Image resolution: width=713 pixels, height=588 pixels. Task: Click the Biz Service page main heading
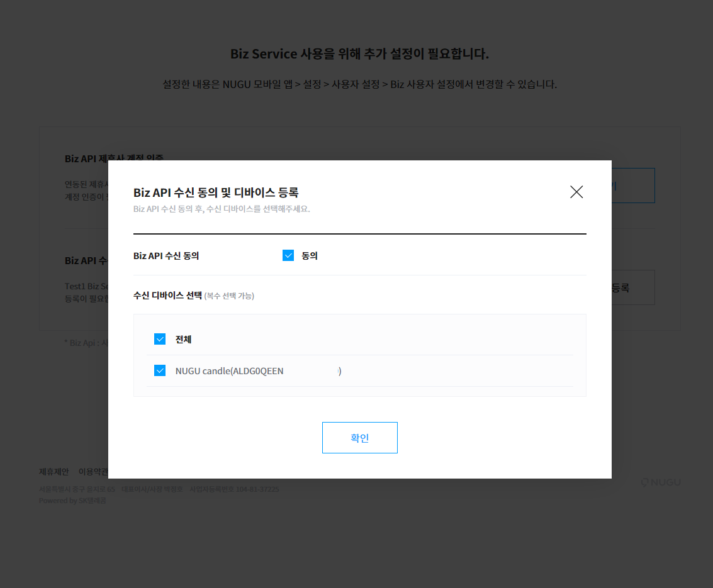(x=359, y=53)
